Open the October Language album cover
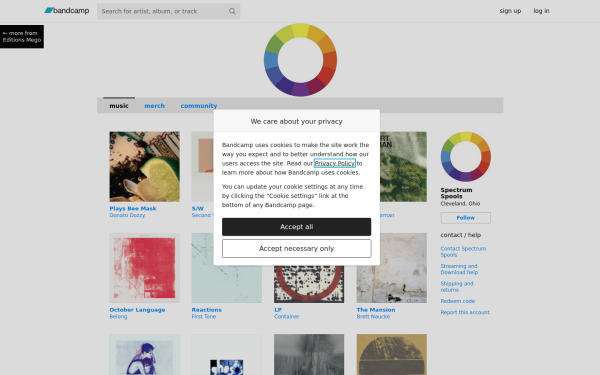Screen dimensions: 600x375 click(x=145, y=268)
